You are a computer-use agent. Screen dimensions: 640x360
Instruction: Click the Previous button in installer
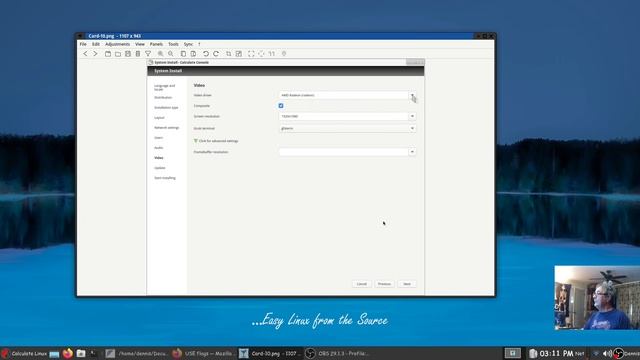(x=384, y=284)
